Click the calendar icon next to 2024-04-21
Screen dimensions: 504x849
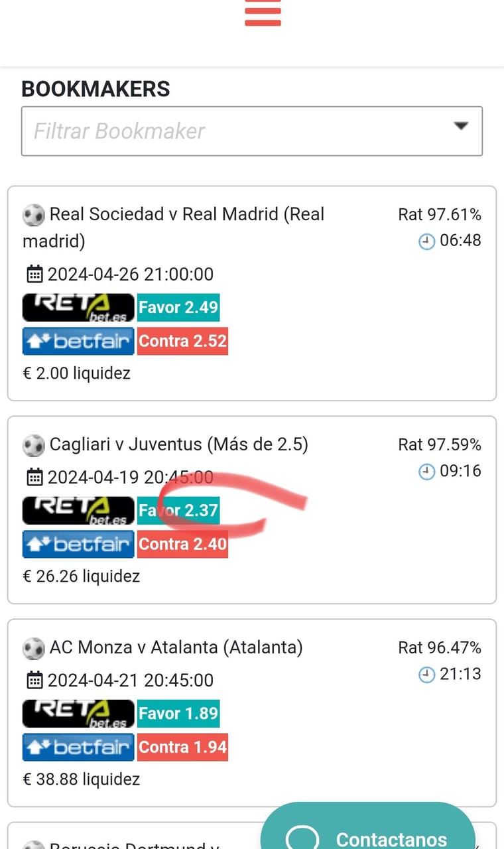pos(34,680)
